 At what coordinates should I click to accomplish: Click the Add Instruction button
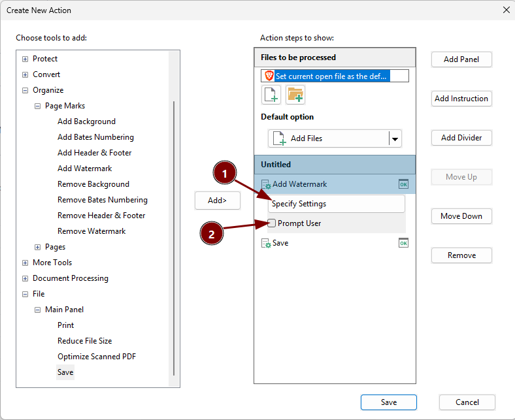click(x=461, y=99)
